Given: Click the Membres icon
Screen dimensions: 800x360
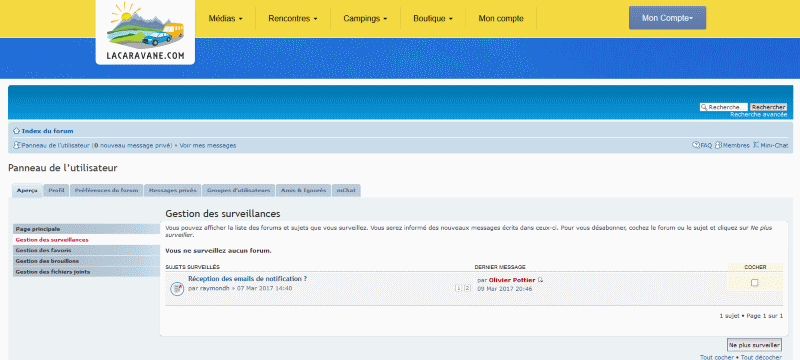Looking at the screenshot, I should click(x=718, y=145).
